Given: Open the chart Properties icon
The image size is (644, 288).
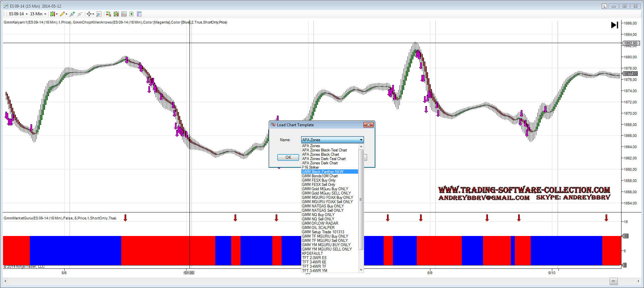Looking at the screenshot, I should [x=139, y=14].
